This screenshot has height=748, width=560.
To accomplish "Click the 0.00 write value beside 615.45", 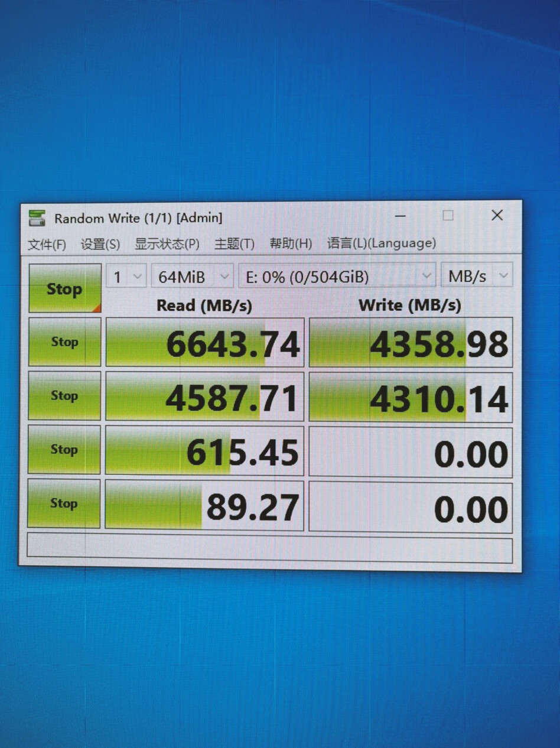I will point(411,452).
